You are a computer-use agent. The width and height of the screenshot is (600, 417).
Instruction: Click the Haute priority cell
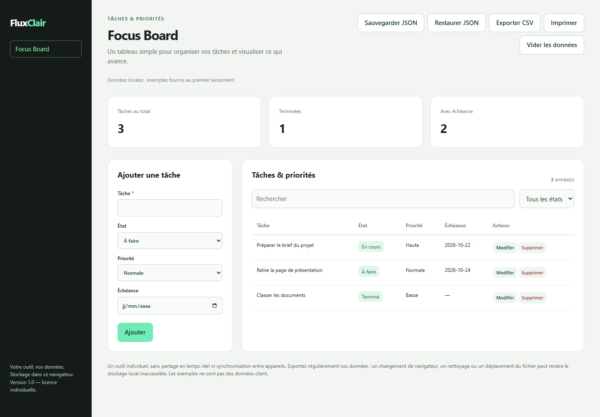(412, 245)
